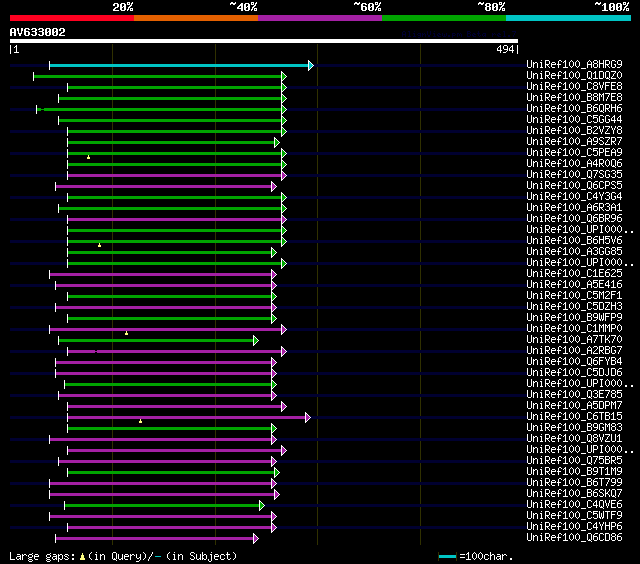The height and width of the screenshot is (564, 640).
Task: Select the UniRef100_C6TB15 label
Action: pos(574,417)
